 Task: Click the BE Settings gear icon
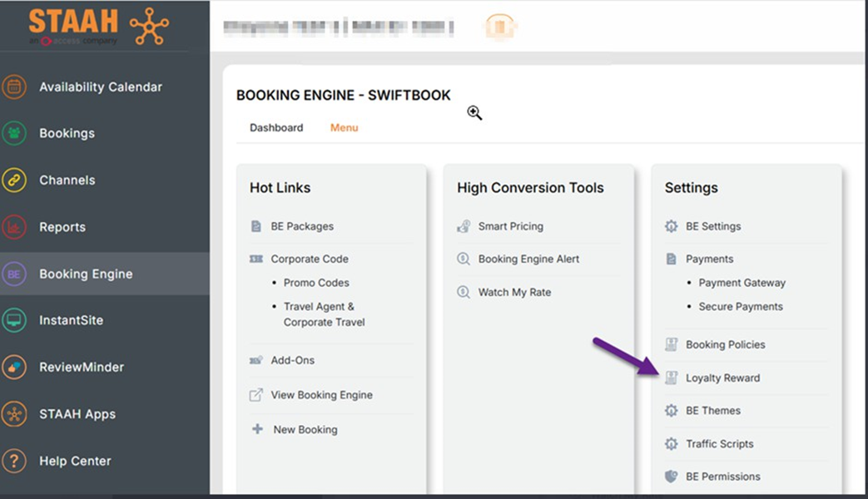pos(672,226)
